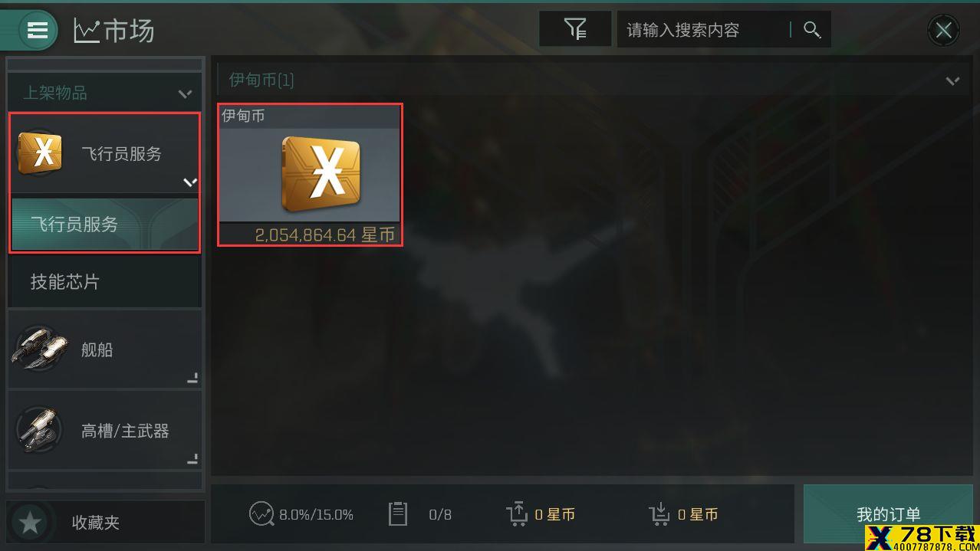Select the 技能芯片 subcategory
The height and width of the screenshot is (551, 980).
tap(104, 281)
